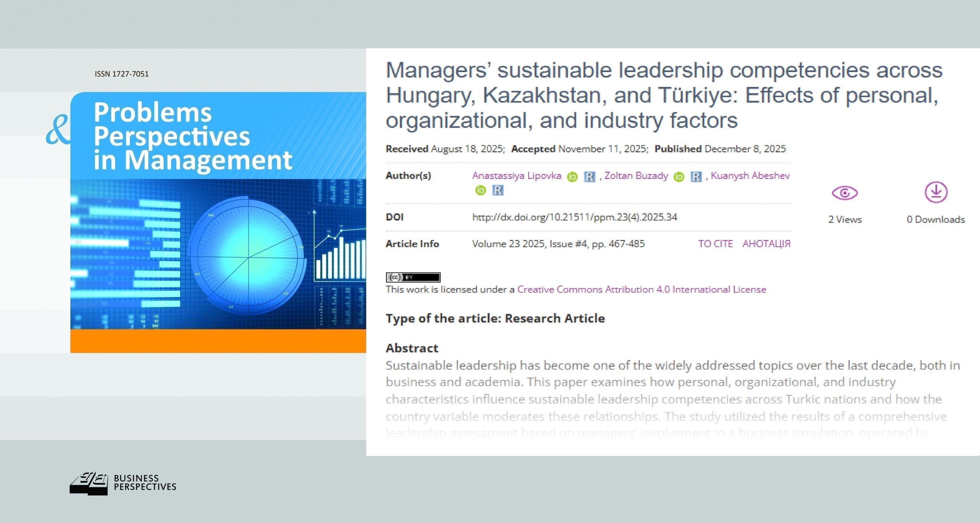Screen dimensions: 980x523
Task: Open the АНОТАЦІЯ tab link
Action: tap(766, 244)
